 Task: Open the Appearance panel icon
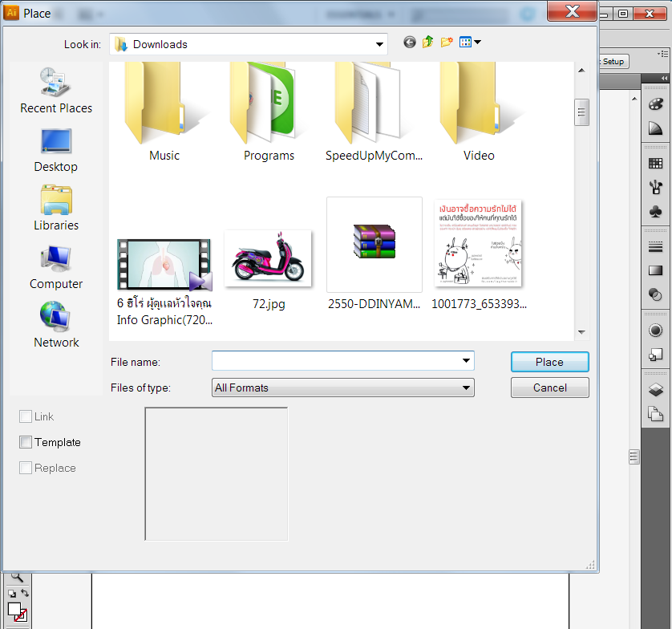click(655, 331)
